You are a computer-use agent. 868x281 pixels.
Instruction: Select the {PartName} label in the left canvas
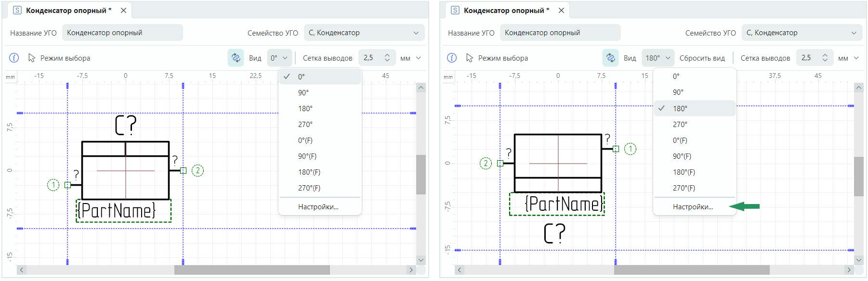124,211
